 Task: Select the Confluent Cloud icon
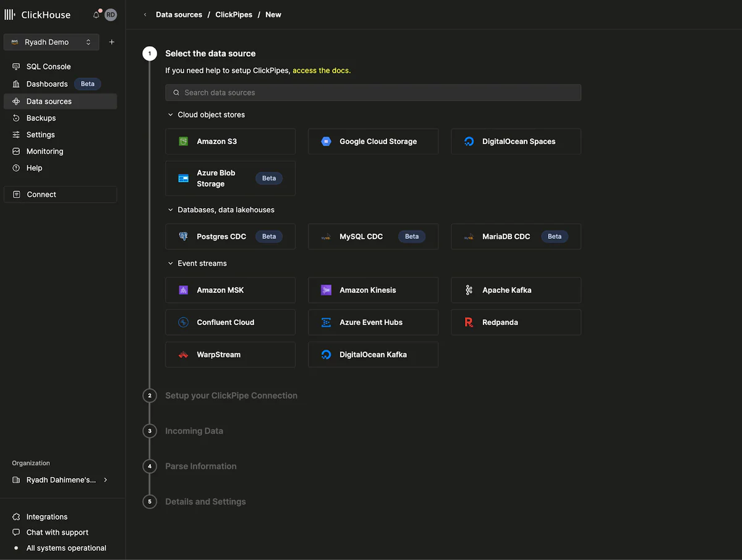coord(182,322)
